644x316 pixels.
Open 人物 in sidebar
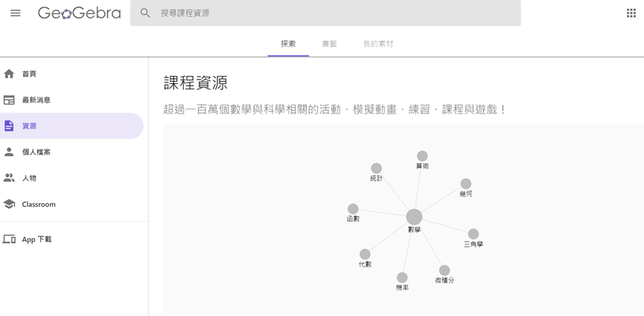72,178
